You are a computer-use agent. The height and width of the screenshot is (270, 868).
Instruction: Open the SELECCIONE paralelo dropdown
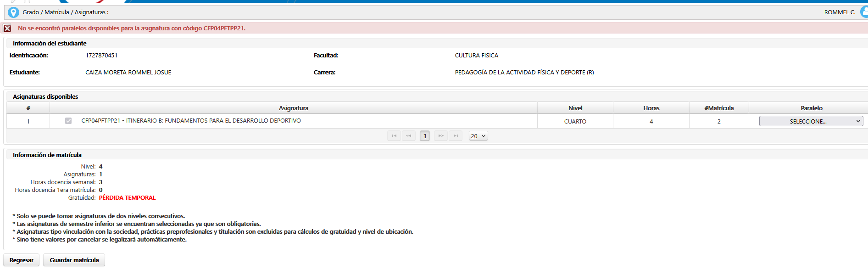pyautogui.click(x=811, y=121)
